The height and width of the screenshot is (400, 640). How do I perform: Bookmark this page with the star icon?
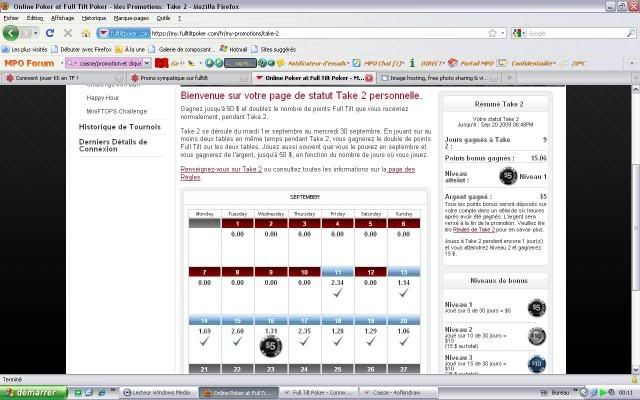point(493,33)
